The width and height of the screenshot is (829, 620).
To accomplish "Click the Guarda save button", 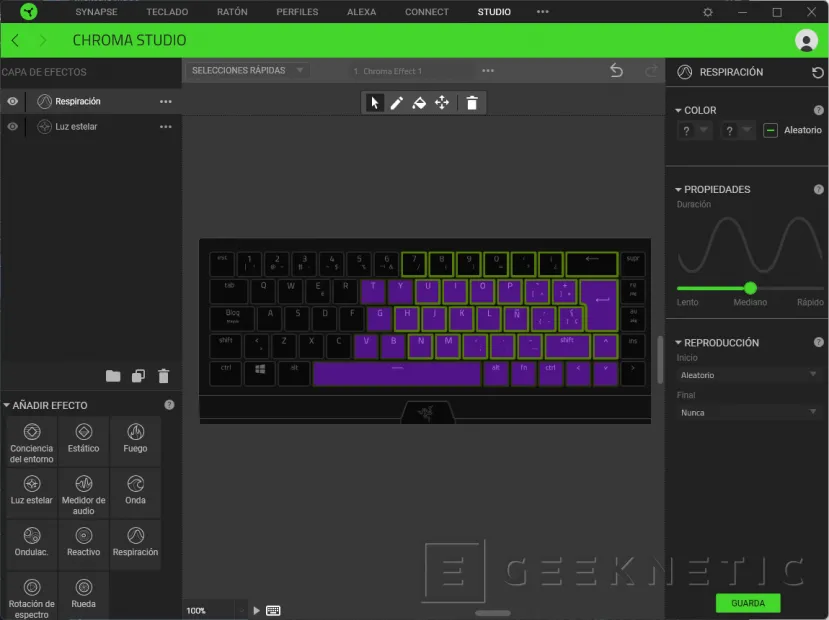I will click(x=748, y=603).
